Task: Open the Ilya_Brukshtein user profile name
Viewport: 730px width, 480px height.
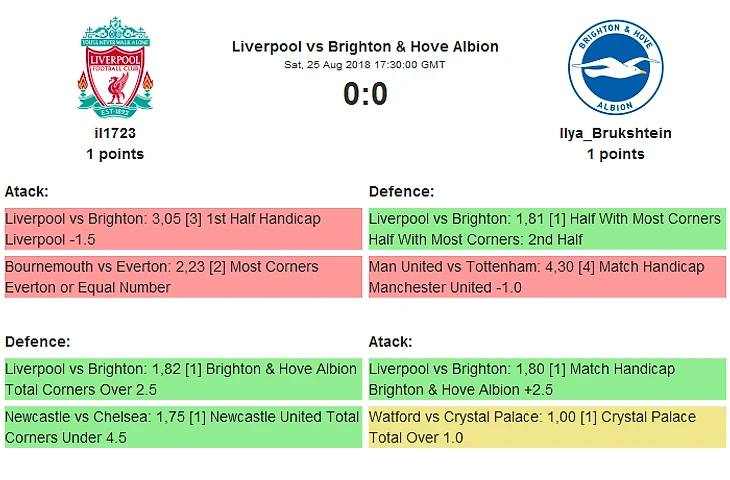Action: pos(615,133)
